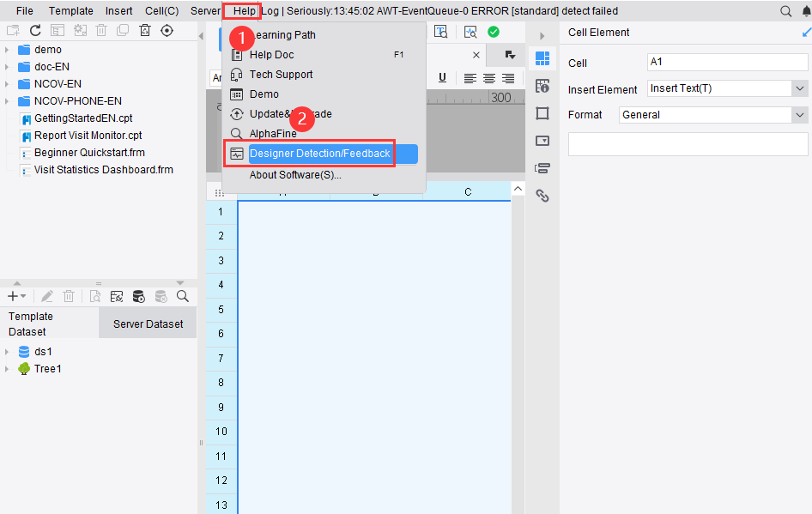Switch to Server Dataset tab
Viewport: 812px width, 514px height.
148,324
